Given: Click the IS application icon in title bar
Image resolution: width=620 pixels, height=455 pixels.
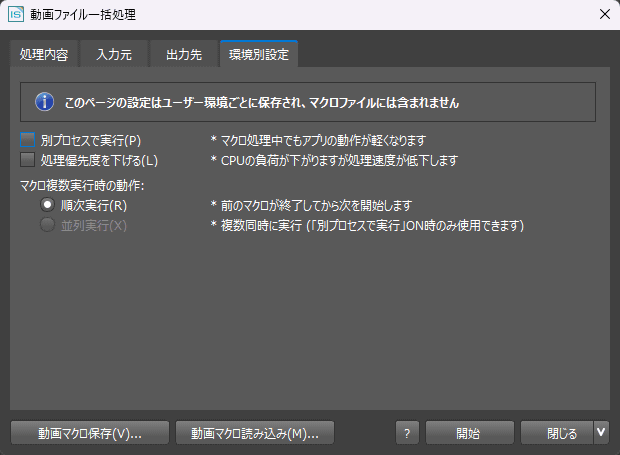Looking at the screenshot, I should click(16, 15).
